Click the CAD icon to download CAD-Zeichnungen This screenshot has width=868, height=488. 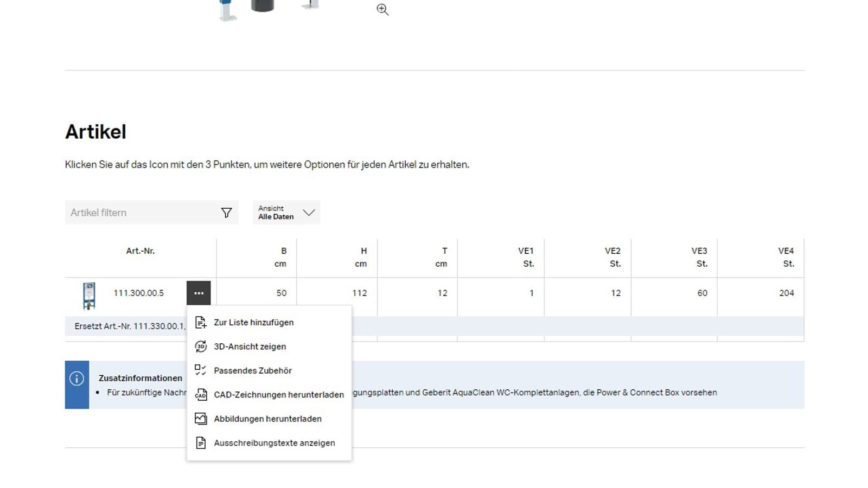tap(201, 395)
